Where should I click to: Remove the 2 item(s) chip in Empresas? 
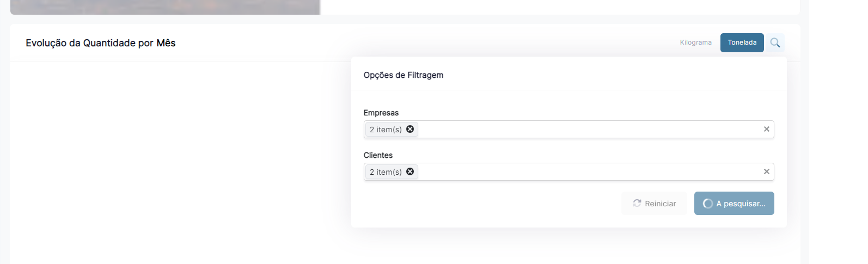(410, 129)
